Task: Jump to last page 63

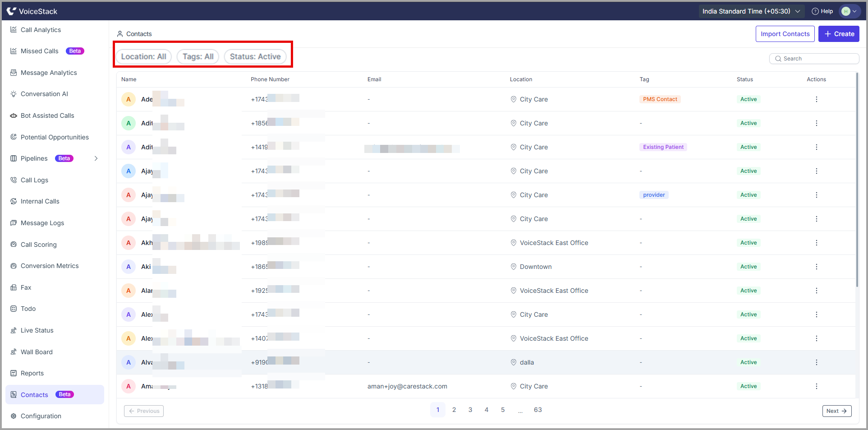Action: pos(538,410)
